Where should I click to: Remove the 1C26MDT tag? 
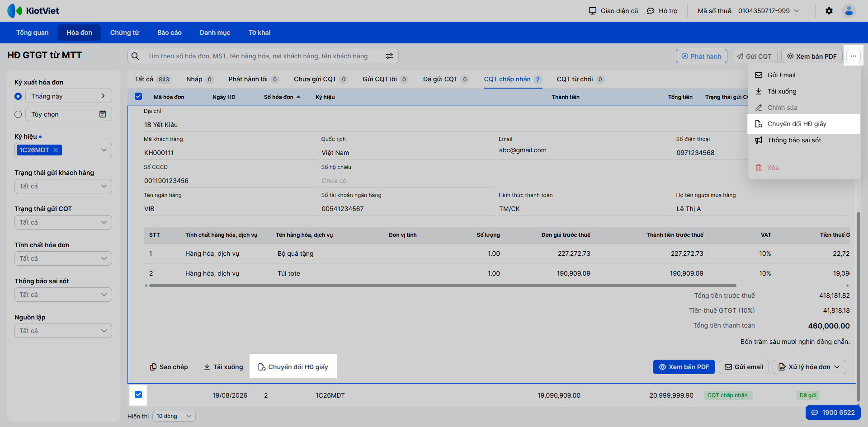tap(56, 150)
